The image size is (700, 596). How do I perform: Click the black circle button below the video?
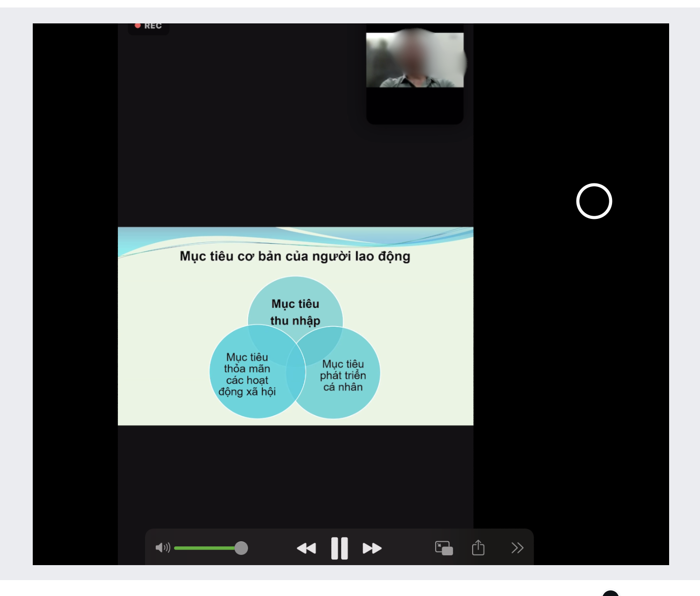tap(610, 593)
